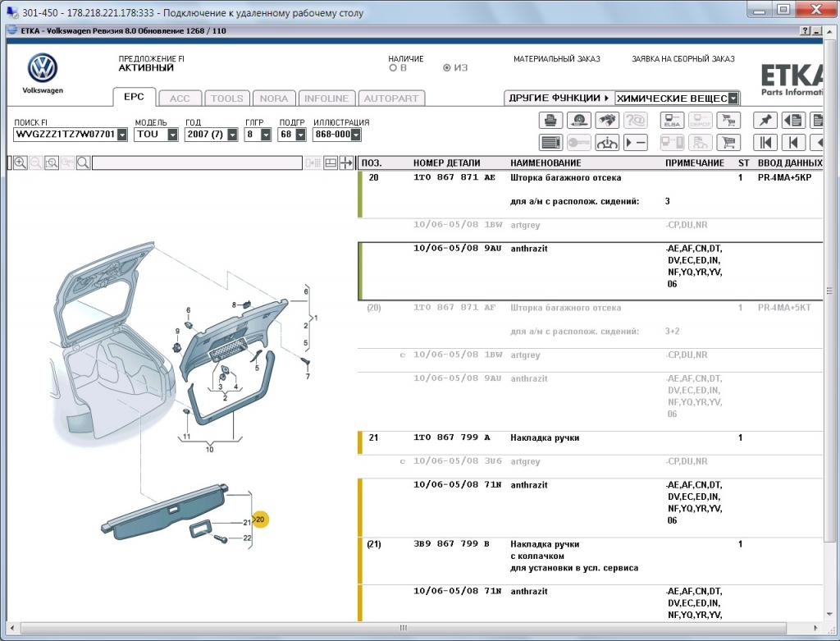Click the disc/wheel icon beside the printer
The width and height of the screenshot is (840, 641).
(x=578, y=120)
